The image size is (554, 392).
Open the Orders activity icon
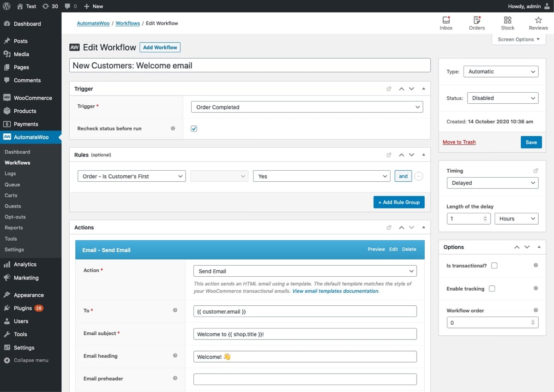pos(477,23)
